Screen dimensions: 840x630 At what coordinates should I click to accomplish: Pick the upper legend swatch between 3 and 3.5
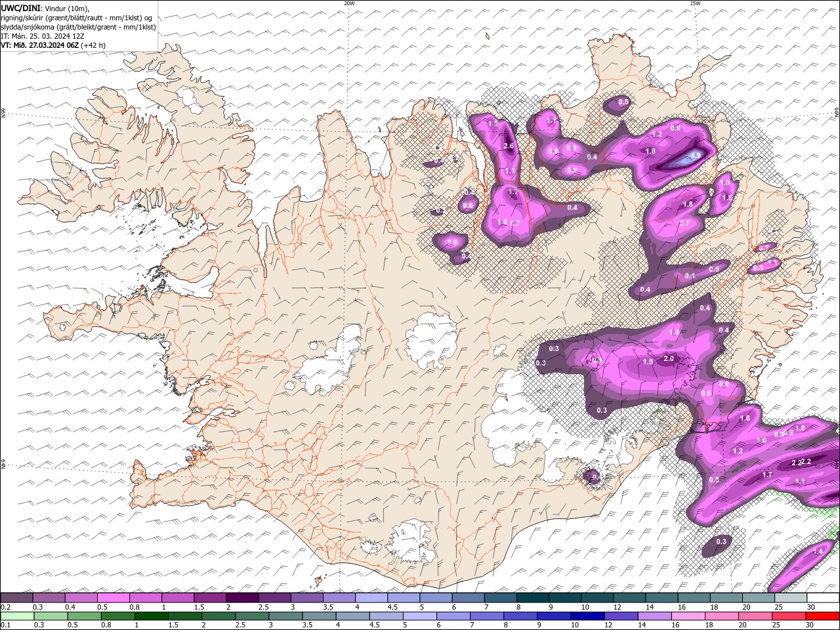[x=306, y=598]
